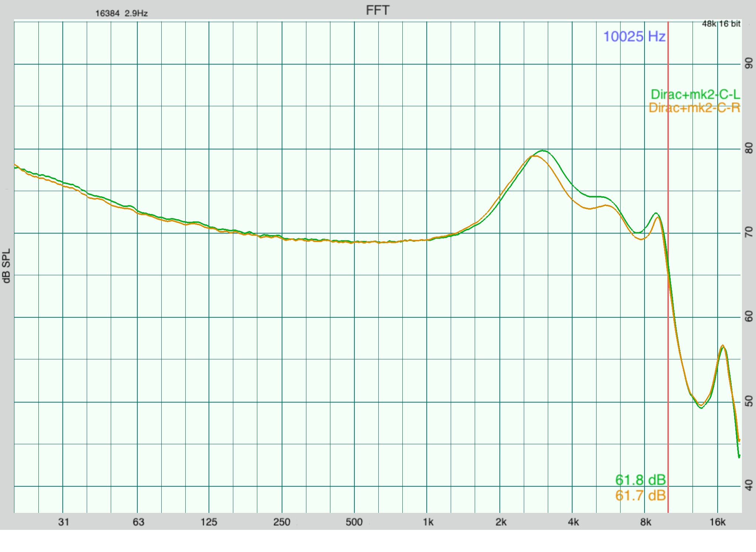The image size is (756, 552).
Task: Click the 16384 FFT size label
Action: click(x=107, y=14)
